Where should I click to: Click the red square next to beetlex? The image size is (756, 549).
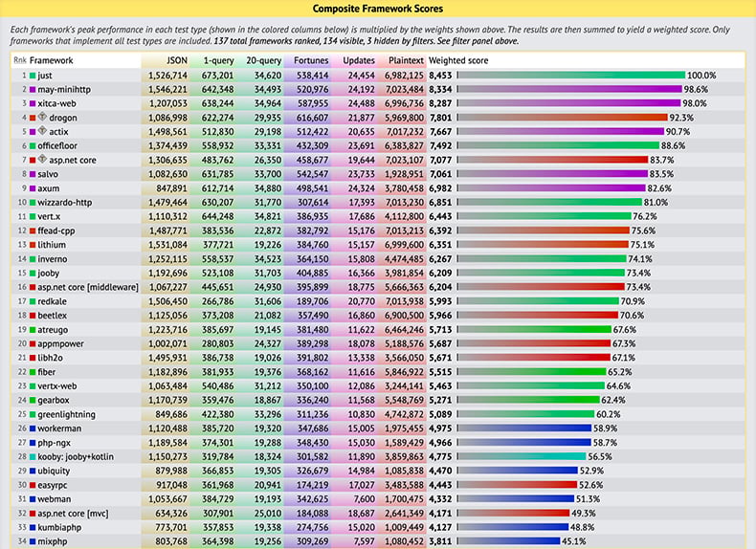click(x=33, y=316)
